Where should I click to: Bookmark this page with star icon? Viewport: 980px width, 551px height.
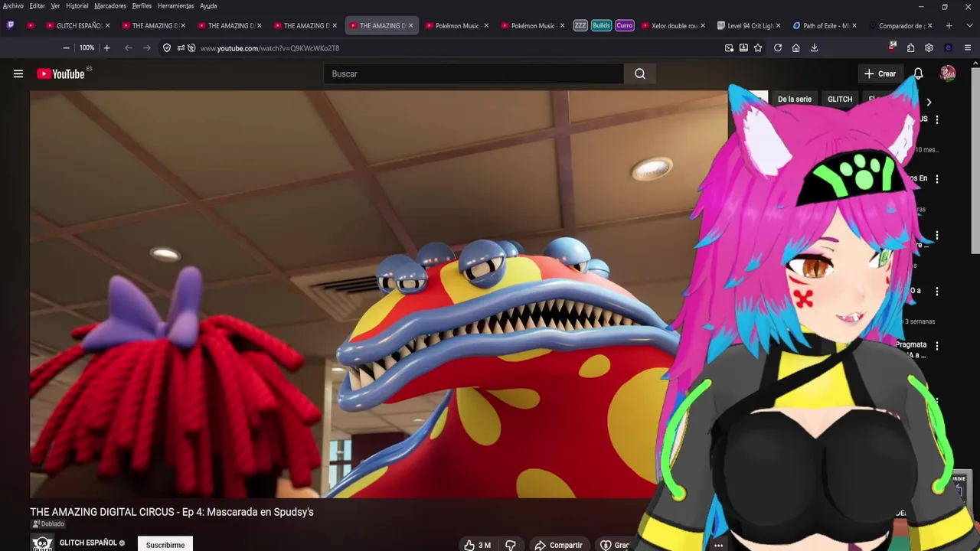click(758, 47)
